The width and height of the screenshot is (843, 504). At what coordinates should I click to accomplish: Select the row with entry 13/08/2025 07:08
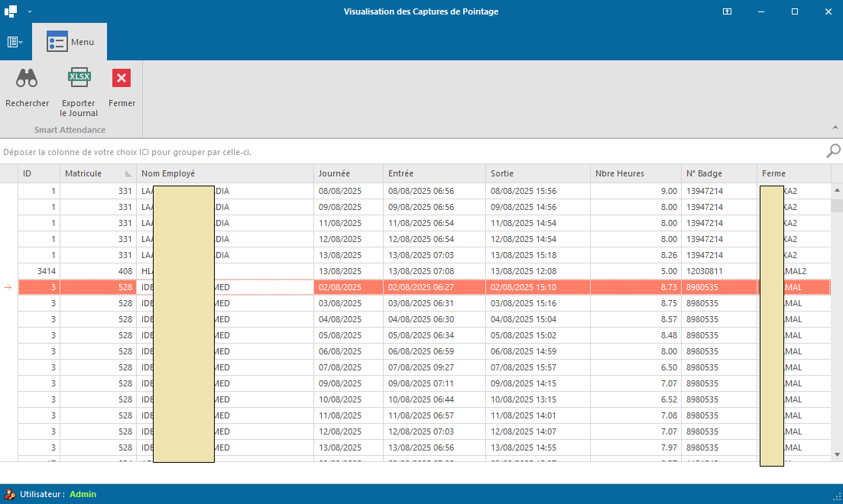[420, 271]
